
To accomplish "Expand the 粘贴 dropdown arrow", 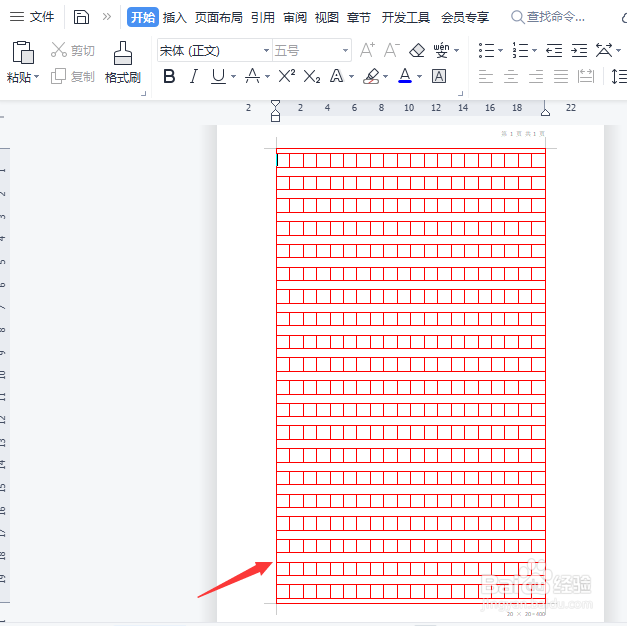I will pyautogui.click(x=37, y=76).
